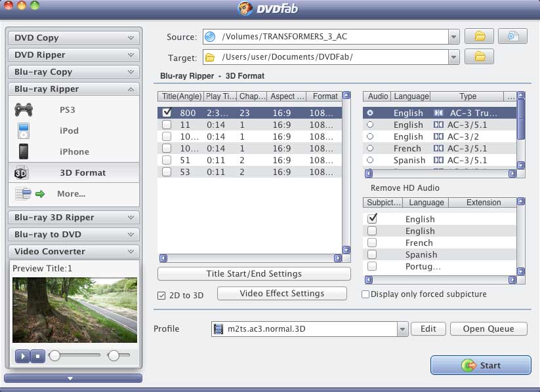
Task: Select iPod profile option
Action: tap(73, 131)
